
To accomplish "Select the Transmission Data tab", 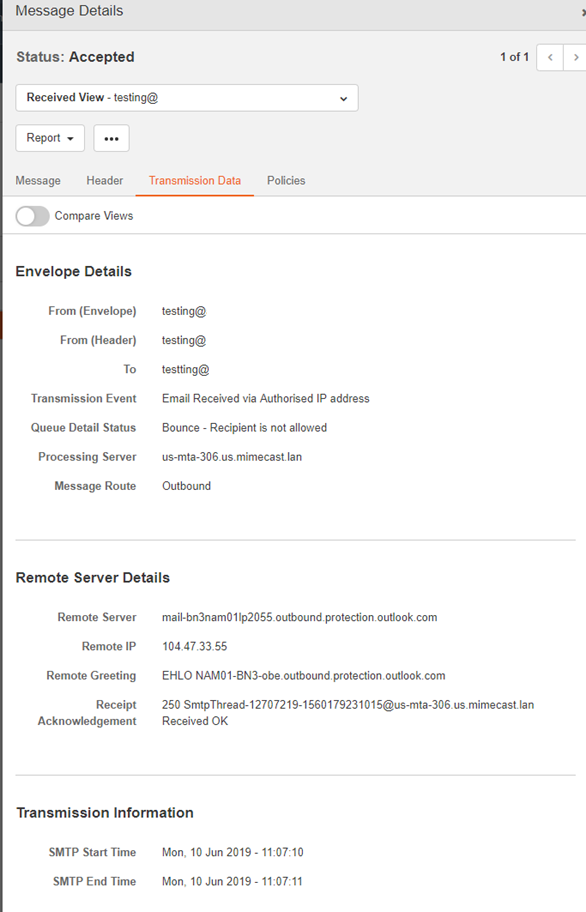I will click(195, 181).
